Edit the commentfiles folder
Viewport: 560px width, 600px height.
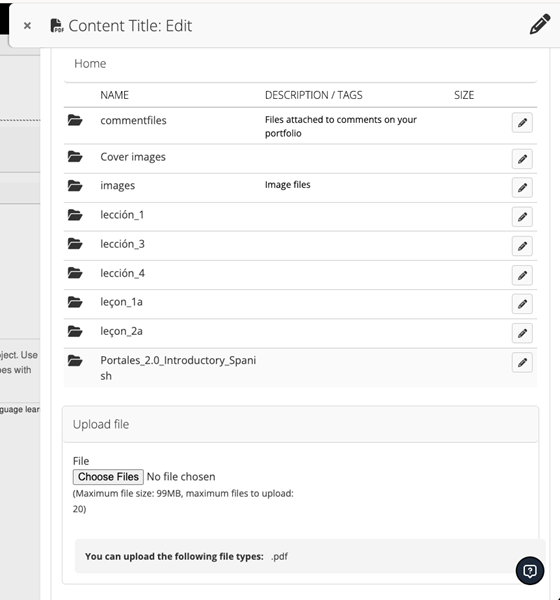point(522,122)
